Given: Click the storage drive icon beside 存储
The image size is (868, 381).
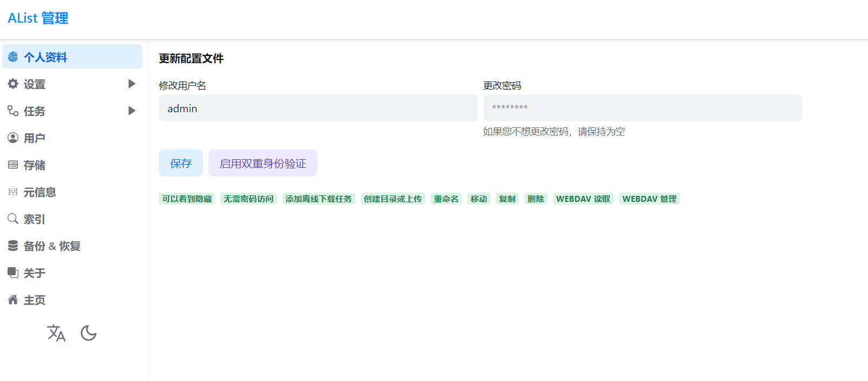Looking at the screenshot, I should coord(13,165).
